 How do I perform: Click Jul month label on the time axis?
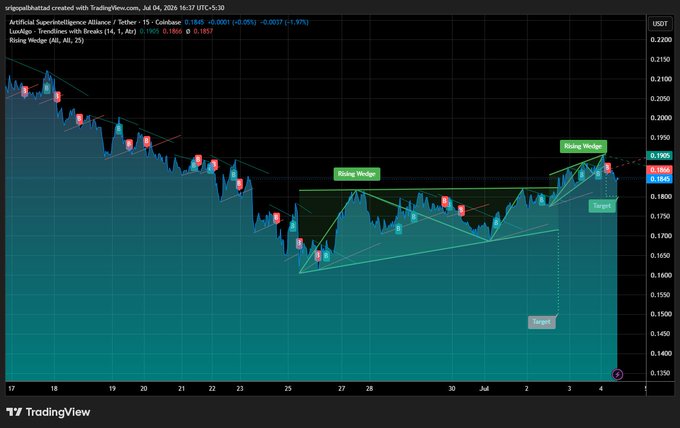(x=484, y=389)
